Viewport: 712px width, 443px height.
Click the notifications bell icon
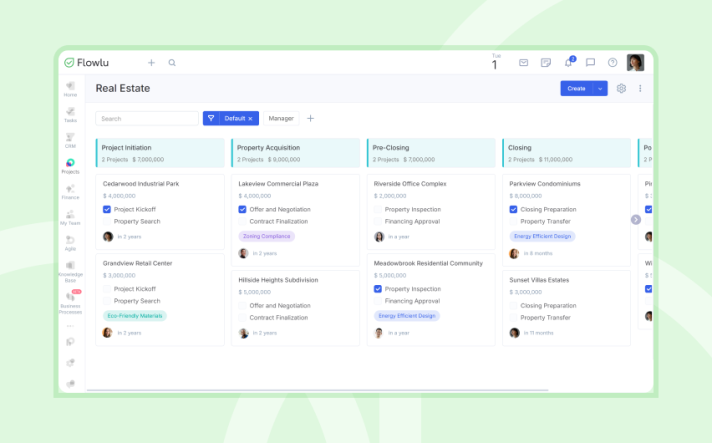569,62
